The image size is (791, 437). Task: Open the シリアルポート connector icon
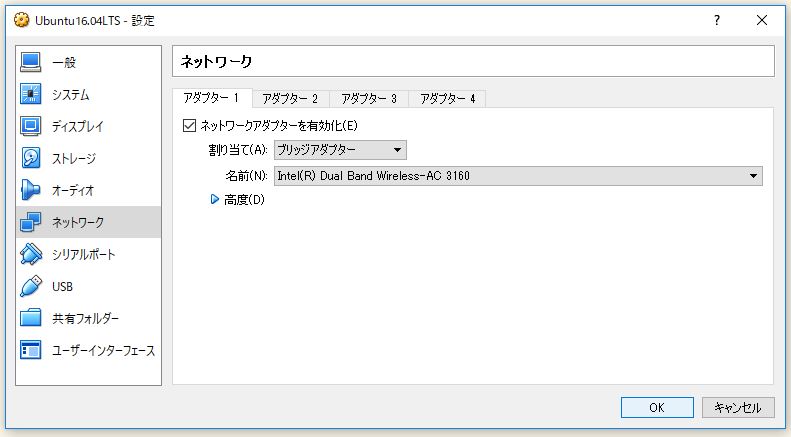point(30,254)
